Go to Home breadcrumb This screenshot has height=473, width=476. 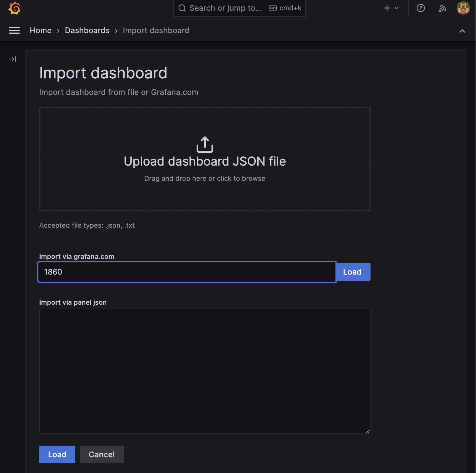[41, 30]
